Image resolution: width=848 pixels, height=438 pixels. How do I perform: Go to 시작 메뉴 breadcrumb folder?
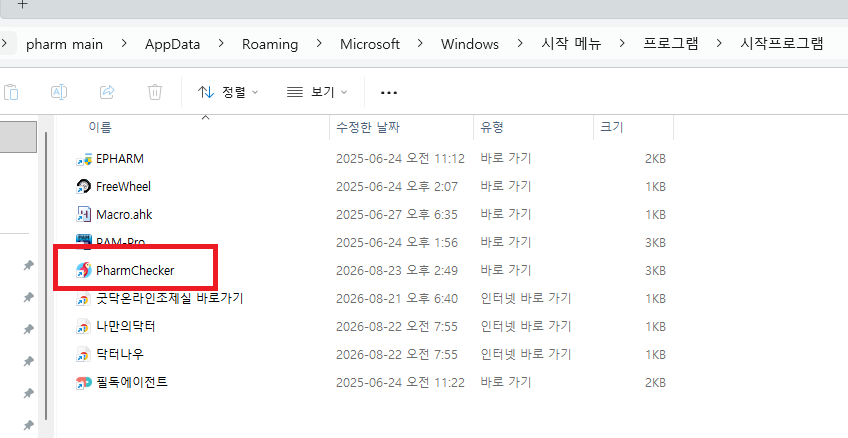point(571,43)
